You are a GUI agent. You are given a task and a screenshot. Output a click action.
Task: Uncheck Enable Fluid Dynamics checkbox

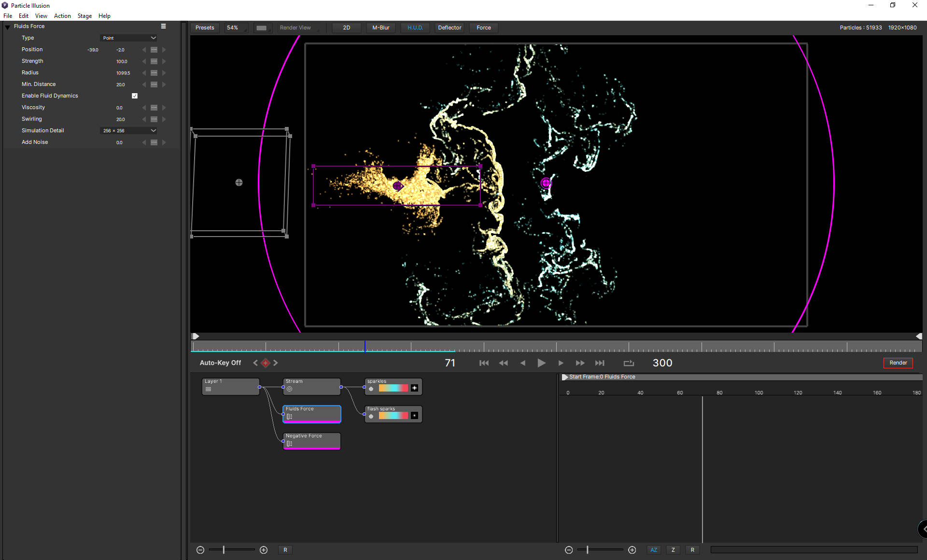135,96
